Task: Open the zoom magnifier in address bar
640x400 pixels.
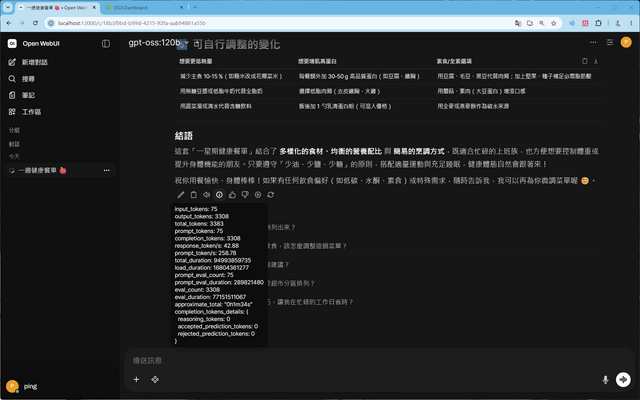Action: click(x=542, y=23)
